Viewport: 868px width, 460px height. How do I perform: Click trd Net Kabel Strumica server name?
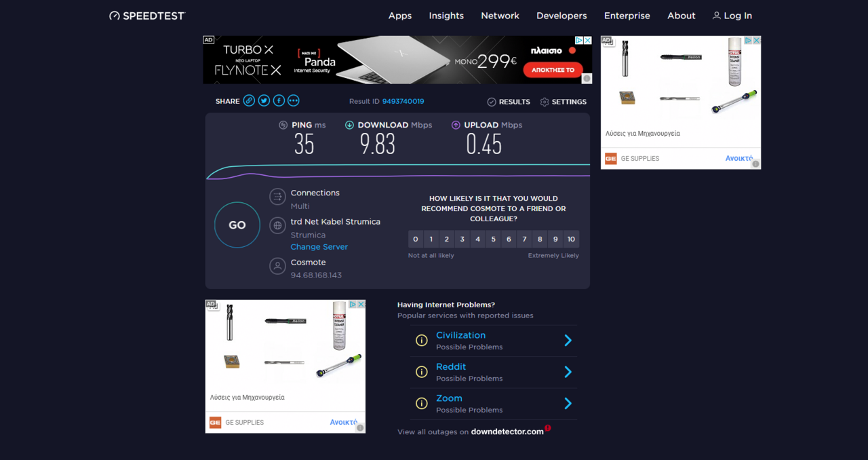tap(336, 222)
